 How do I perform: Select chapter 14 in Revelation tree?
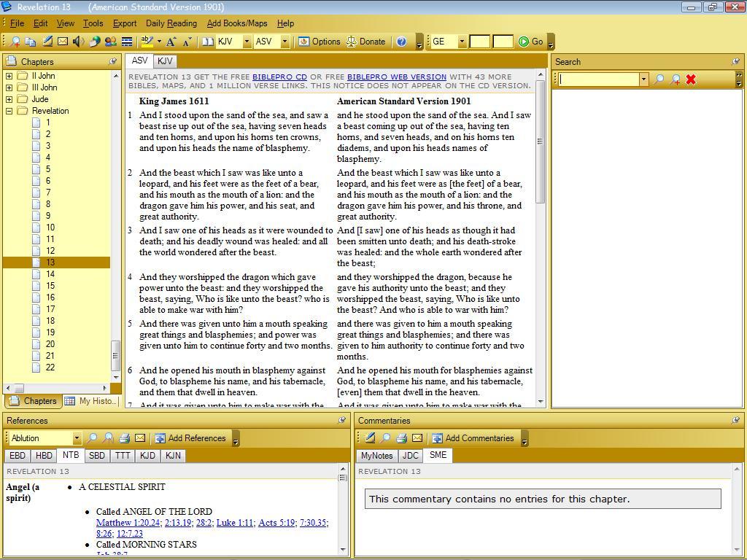50,274
